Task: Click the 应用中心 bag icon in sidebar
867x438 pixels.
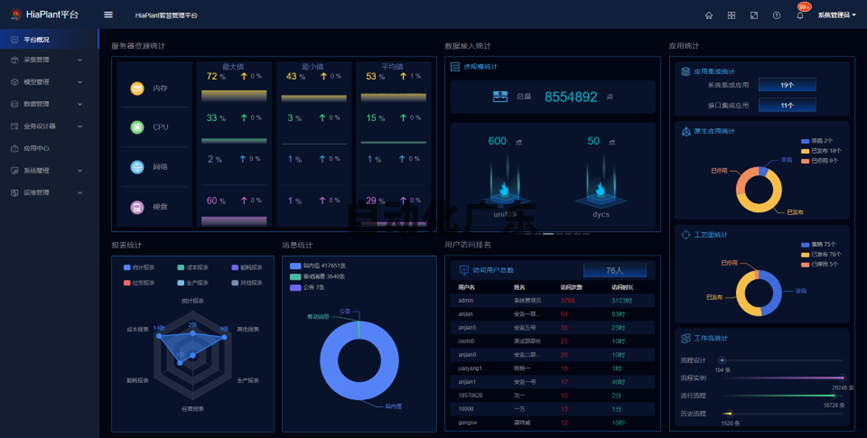Action: coord(15,148)
